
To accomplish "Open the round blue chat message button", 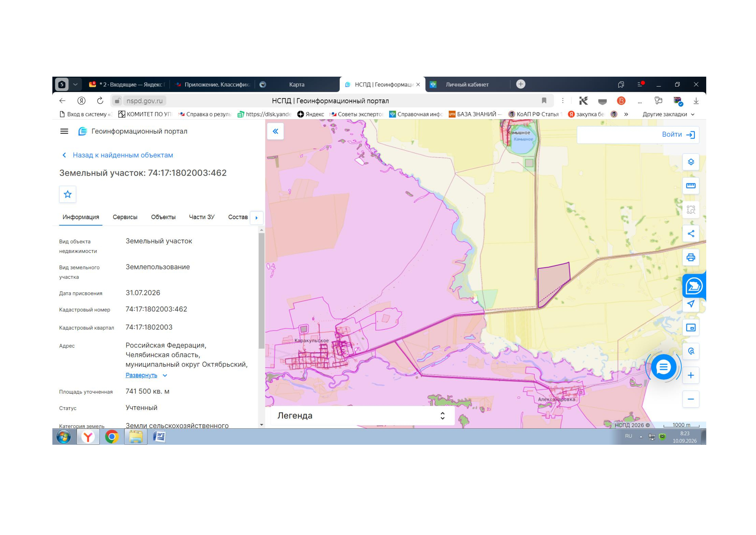I will pos(663,367).
